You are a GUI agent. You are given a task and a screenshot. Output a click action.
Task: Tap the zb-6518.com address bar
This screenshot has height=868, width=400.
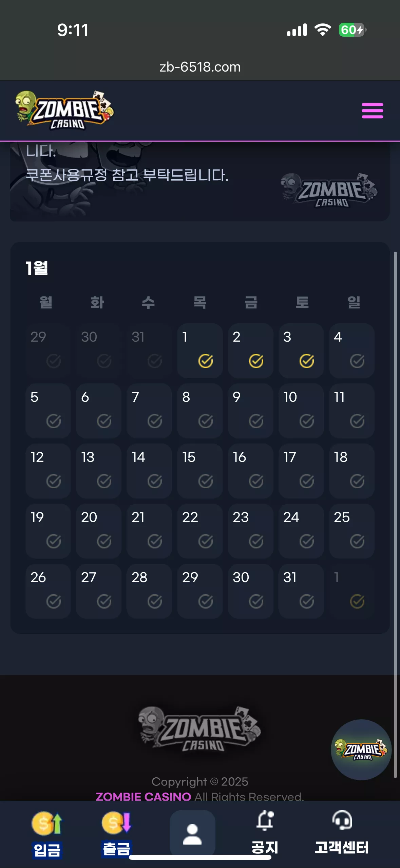pos(200,67)
